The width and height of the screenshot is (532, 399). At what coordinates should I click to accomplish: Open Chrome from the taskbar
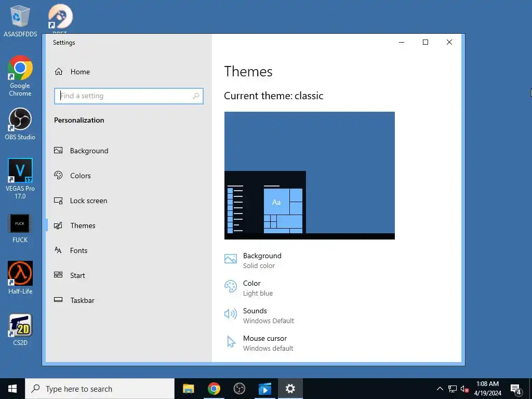point(214,389)
